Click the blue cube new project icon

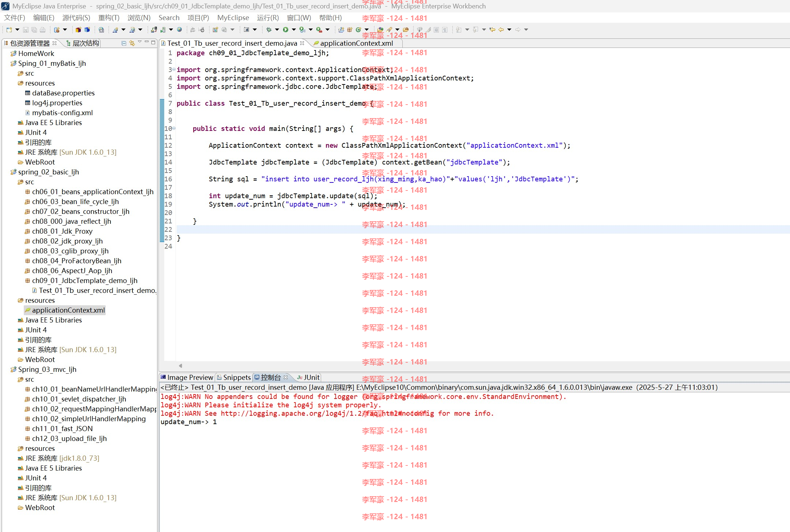87,30
